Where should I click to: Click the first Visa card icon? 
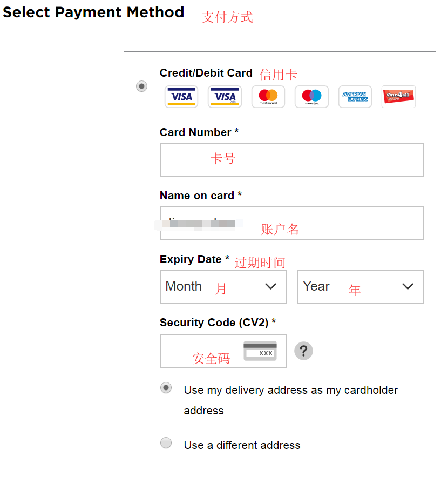click(181, 97)
